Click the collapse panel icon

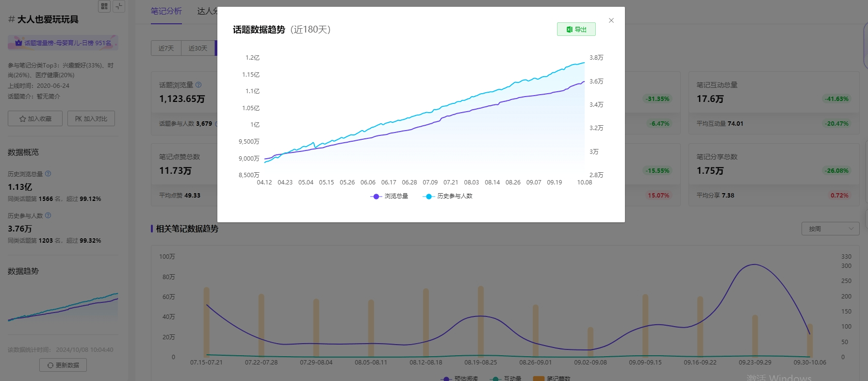(x=119, y=6)
